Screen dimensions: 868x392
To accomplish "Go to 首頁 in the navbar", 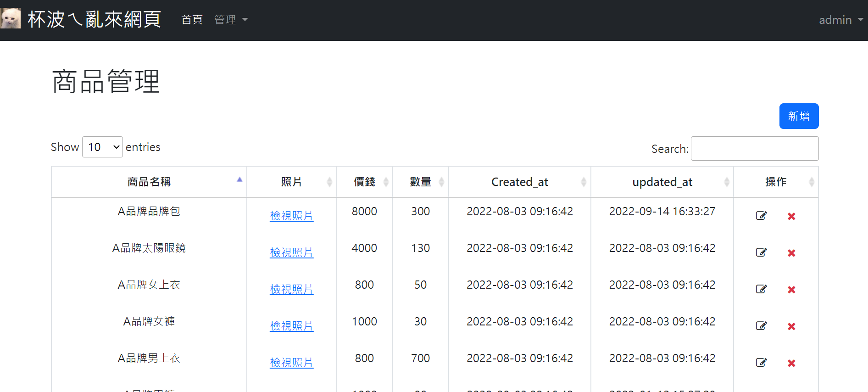I will (192, 20).
